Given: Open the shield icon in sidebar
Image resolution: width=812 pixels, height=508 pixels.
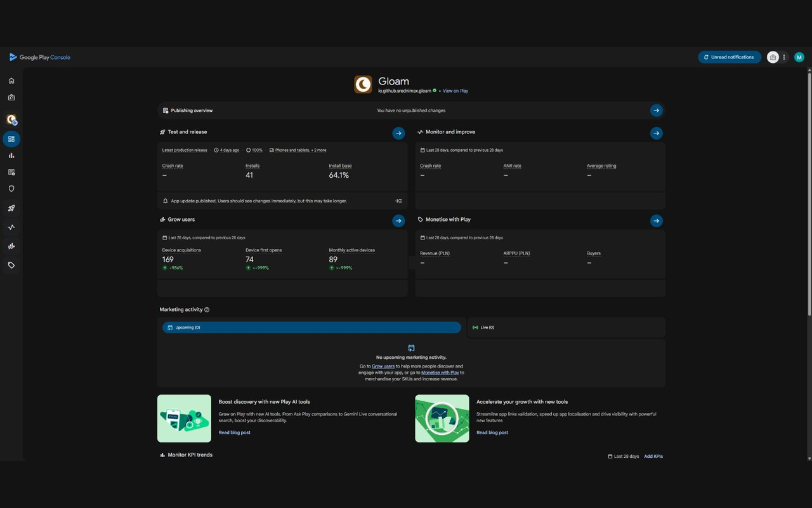Looking at the screenshot, I should [x=11, y=189].
